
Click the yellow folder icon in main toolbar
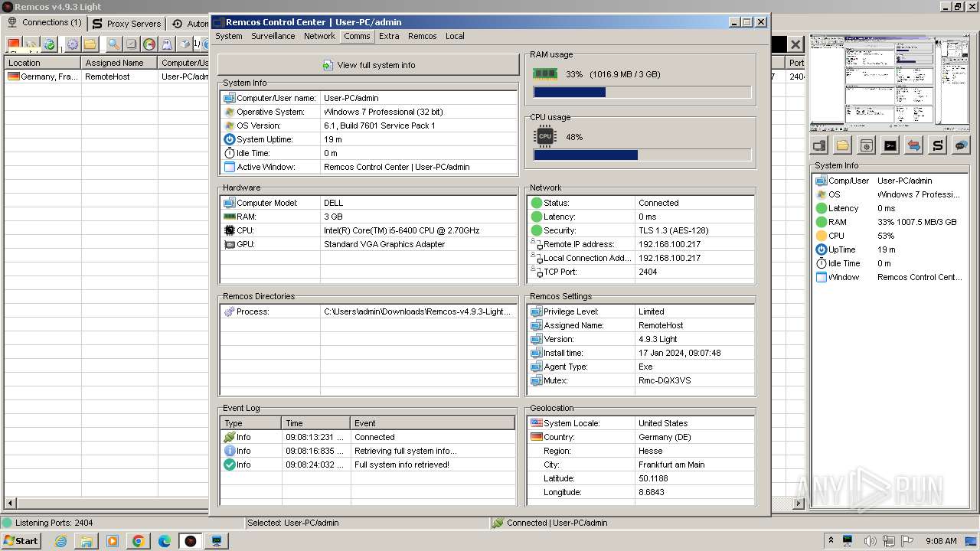point(90,44)
